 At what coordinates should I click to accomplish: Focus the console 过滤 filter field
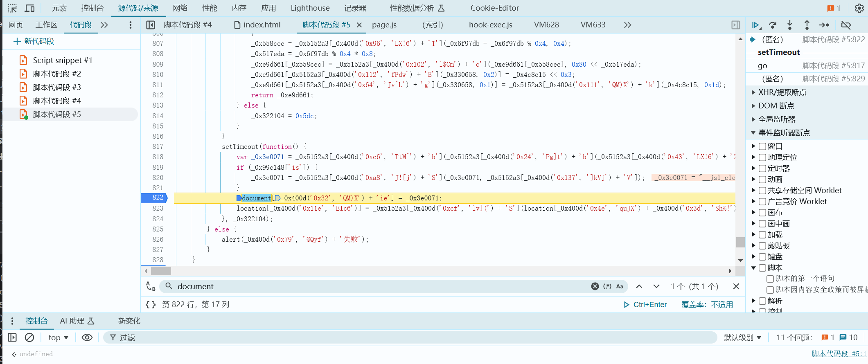(409, 337)
